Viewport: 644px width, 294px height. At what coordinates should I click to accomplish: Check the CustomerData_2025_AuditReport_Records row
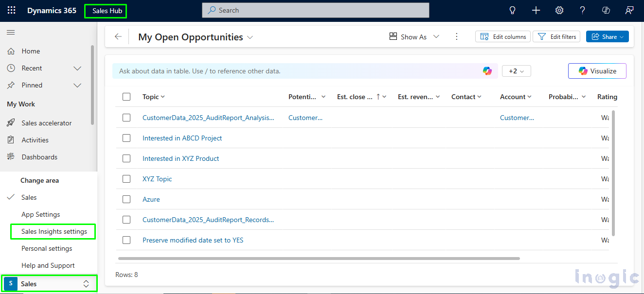click(x=126, y=220)
